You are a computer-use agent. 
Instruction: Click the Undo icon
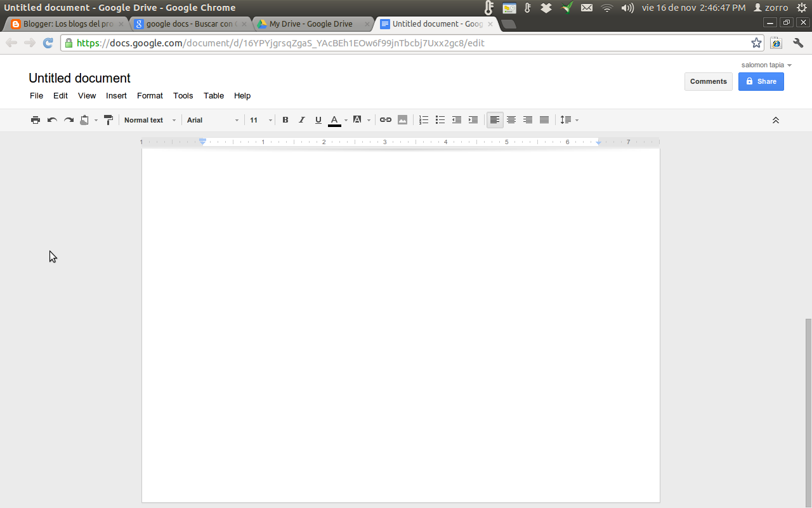coord(52,119)
